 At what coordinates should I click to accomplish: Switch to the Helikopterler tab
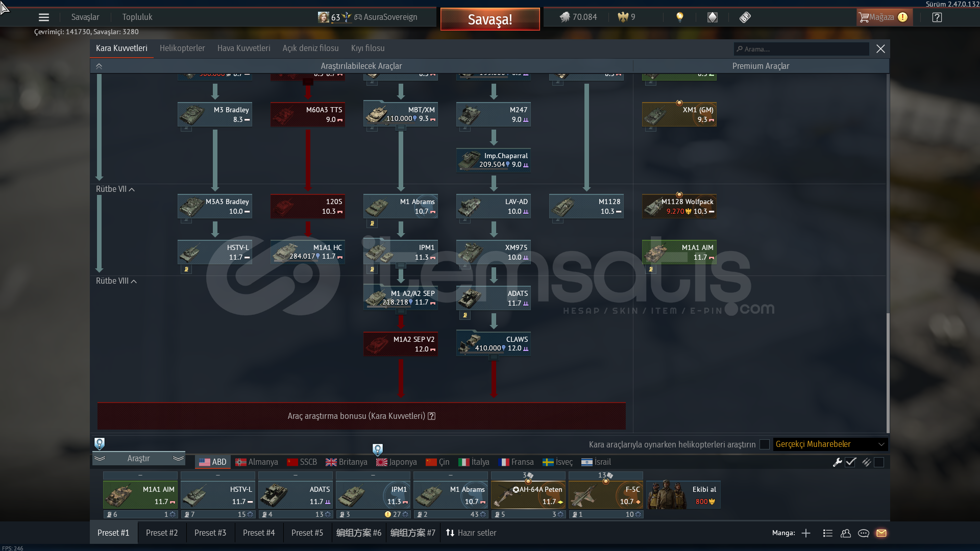(x=182, y=48)
